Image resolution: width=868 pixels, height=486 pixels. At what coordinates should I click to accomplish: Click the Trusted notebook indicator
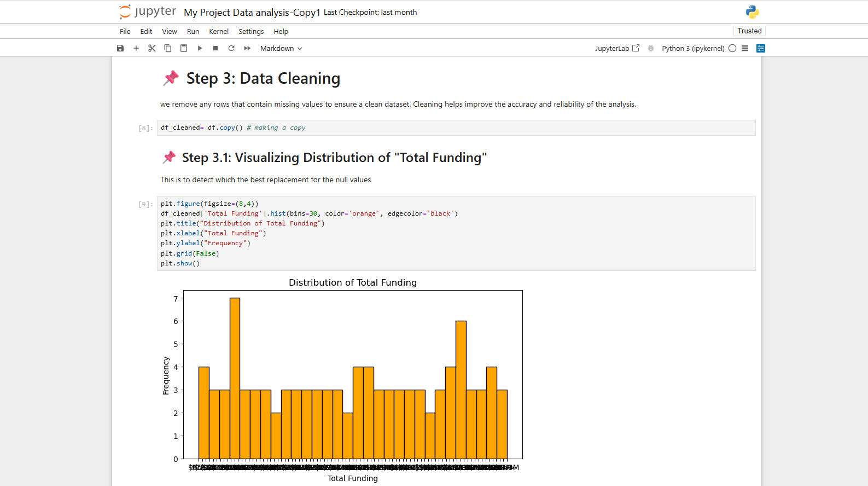tap(749, 31)
